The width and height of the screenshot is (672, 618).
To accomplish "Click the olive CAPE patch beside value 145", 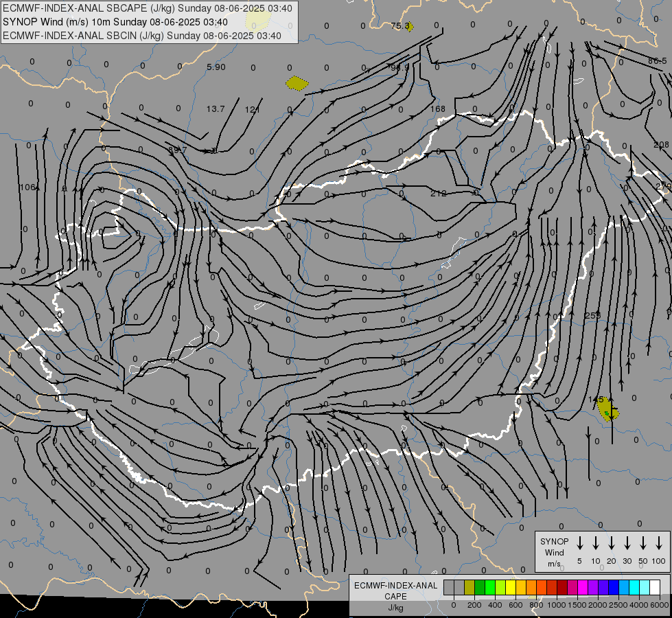I will pos(607,410).
